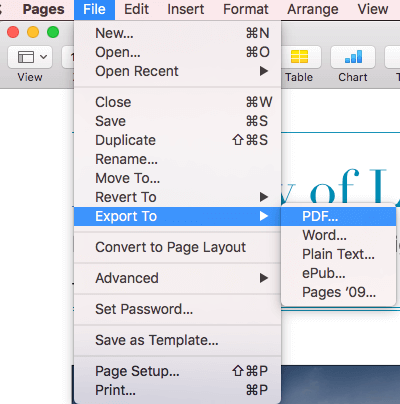Choose ePub… export option
Screen dimensions: 400x404
pyautogui.click(x=339, y=273)
